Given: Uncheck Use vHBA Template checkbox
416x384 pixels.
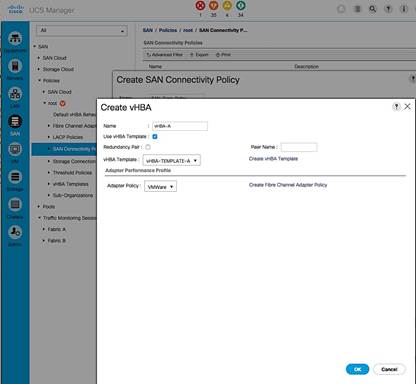Looking at the screenshot, I should click(x=155, y=137).
